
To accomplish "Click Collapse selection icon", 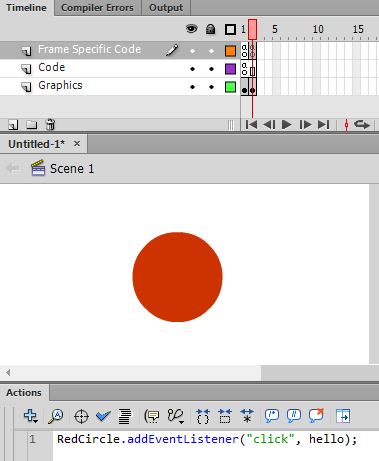I will pos(225,416).
